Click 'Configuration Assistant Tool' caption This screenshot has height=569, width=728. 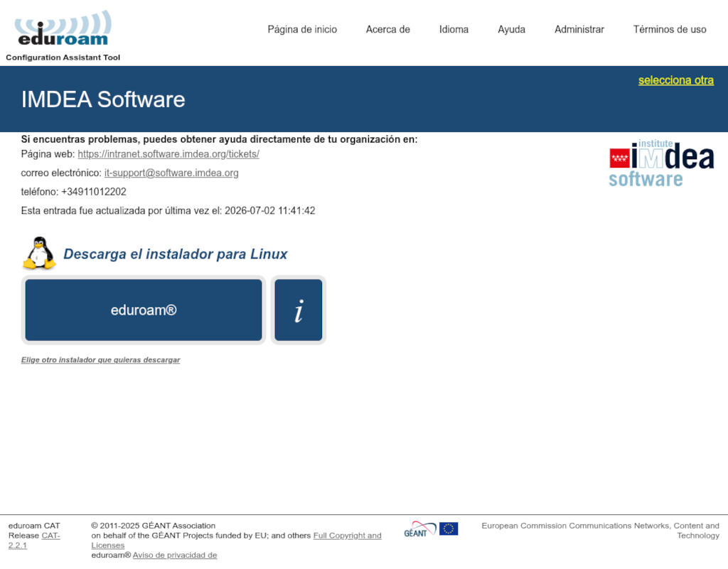click(x=63, y=58)
